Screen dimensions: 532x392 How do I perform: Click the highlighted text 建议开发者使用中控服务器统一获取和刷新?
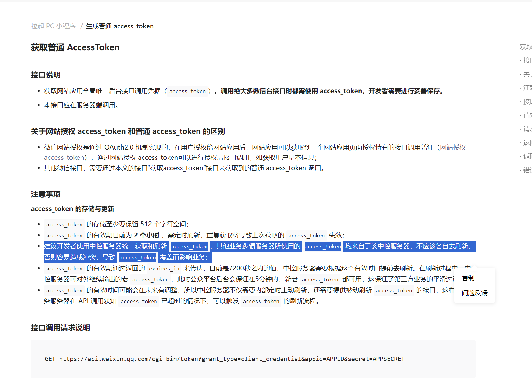pos(106,246)
